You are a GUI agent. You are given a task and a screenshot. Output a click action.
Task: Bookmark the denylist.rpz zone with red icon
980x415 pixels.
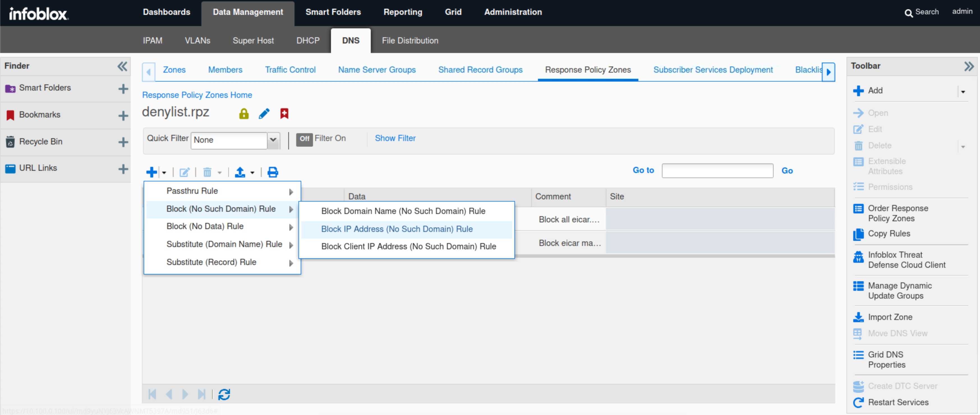tap(284, 113)
